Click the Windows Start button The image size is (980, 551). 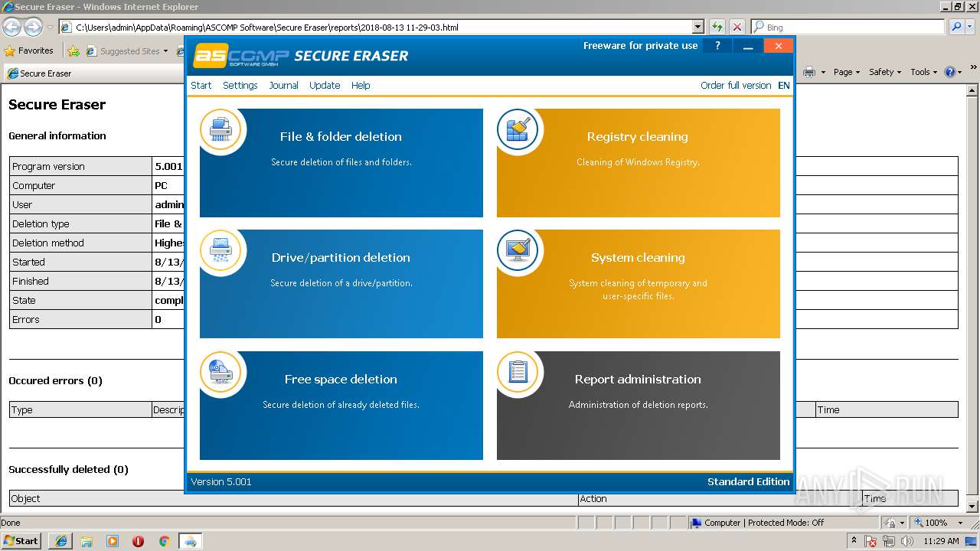coord(21,541)
